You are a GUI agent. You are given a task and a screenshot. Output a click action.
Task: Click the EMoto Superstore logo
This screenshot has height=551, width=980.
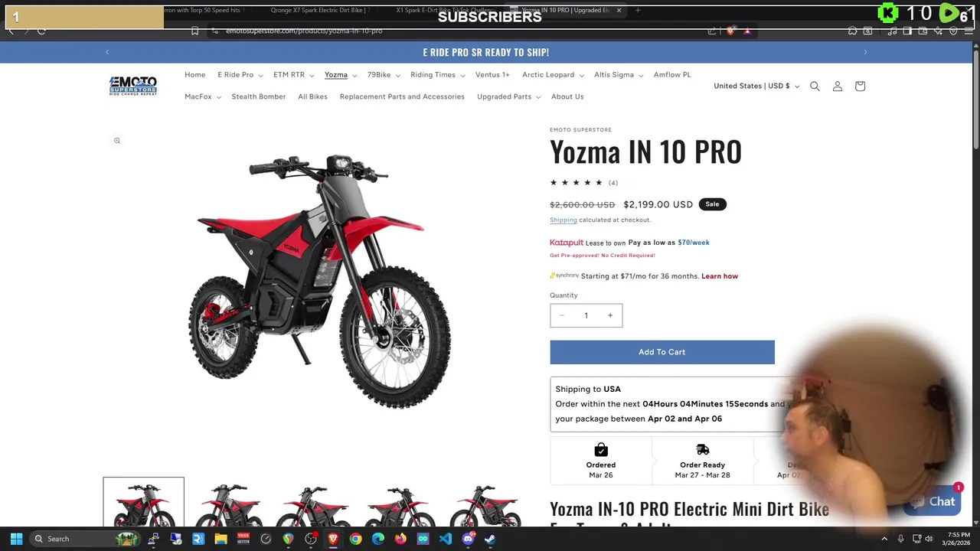[x=133, y=86]
